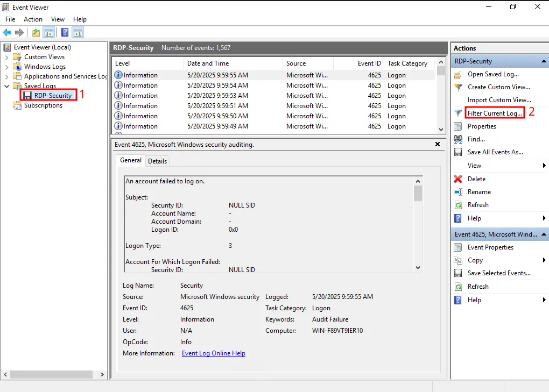
Task: Click the Properties icon under RDP-Security actions
Action: click(x=457, y=126)
